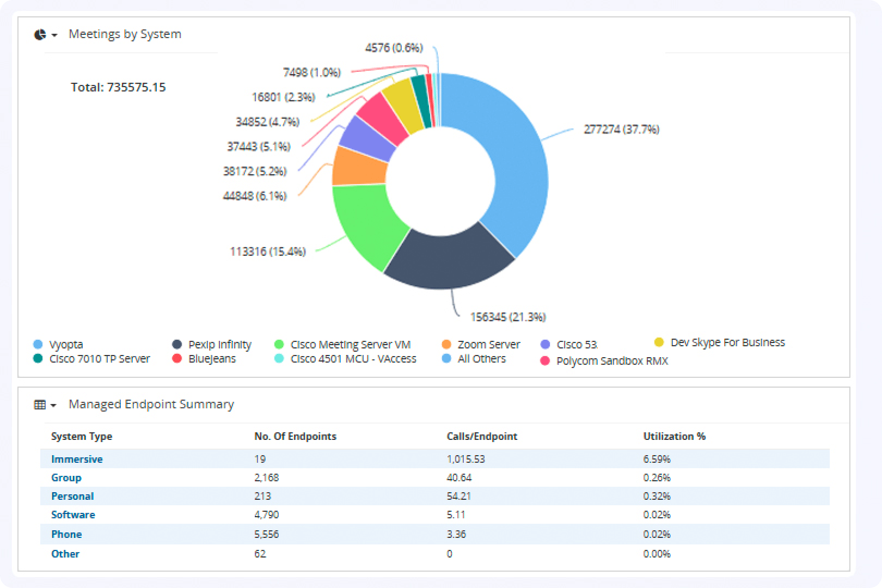Click the table grid icon beside Managed Endpoint Summary
Viewport: 882px width, 588px height.
point(39,404)
